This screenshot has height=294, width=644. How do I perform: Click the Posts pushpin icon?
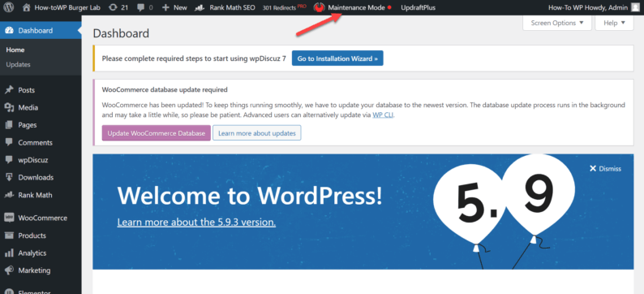[9, 90]
